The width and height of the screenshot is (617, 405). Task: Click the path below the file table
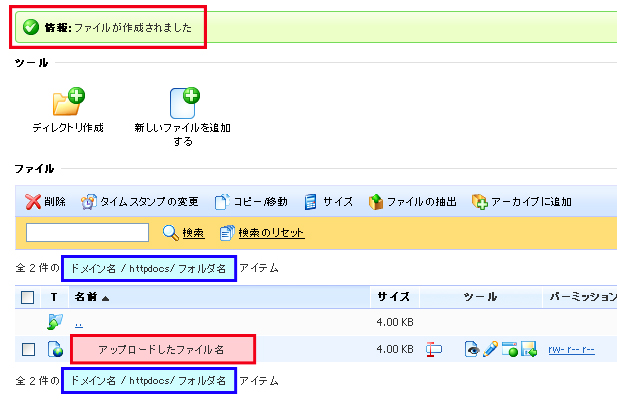pyautogui.click(x=149, y=381)
